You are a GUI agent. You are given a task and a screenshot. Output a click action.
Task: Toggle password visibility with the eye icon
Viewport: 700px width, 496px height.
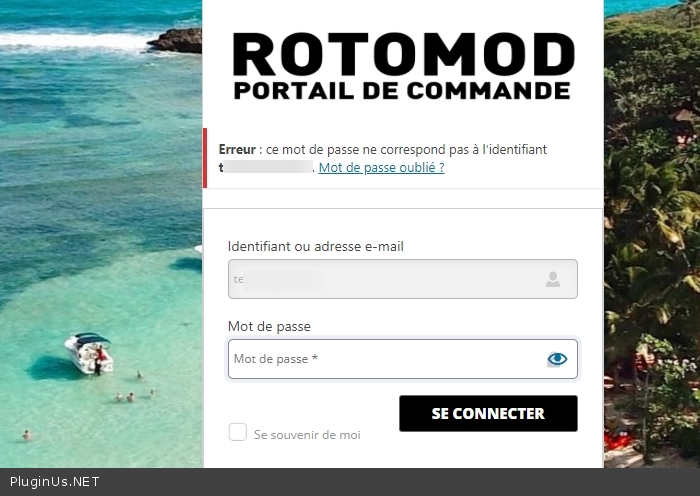pos(557,359)
